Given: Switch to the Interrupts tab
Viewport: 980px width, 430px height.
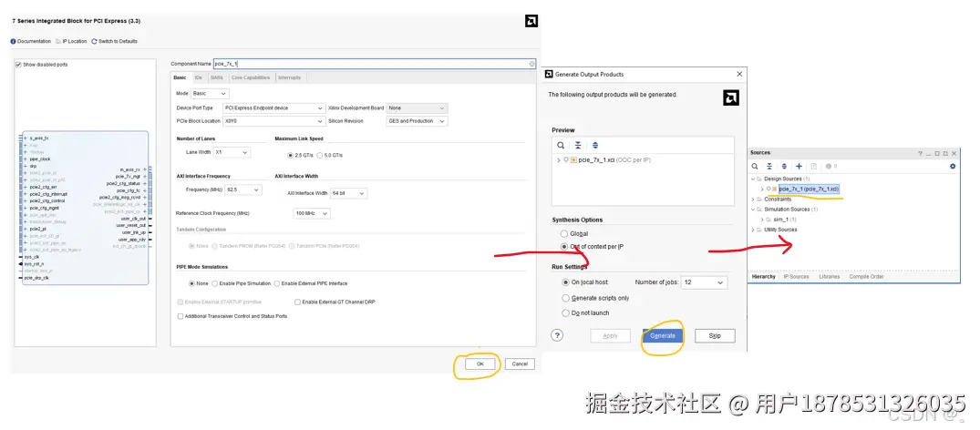Looking at the screenshot, I should [x=289, y=77].
